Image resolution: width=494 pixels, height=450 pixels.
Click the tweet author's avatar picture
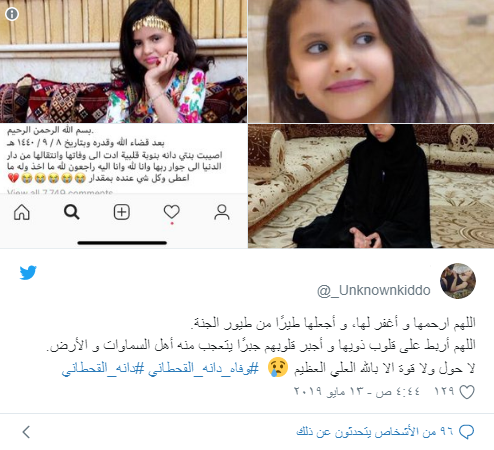pos(458,281)
